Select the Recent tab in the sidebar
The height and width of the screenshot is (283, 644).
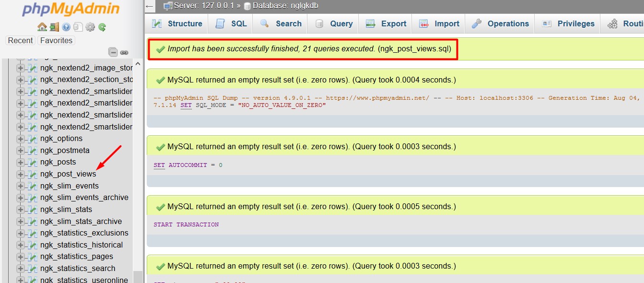[20, 40]
